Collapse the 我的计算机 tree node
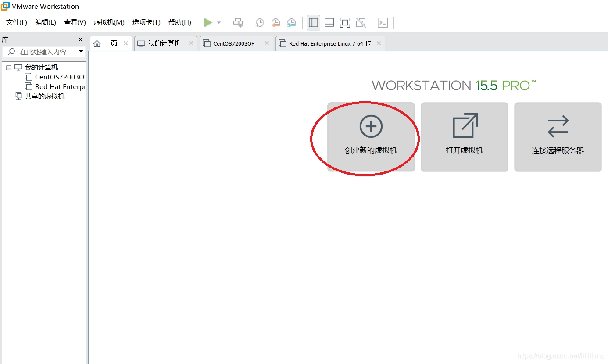The width and height of the screenshot is (608, 364). coord(8,68)
